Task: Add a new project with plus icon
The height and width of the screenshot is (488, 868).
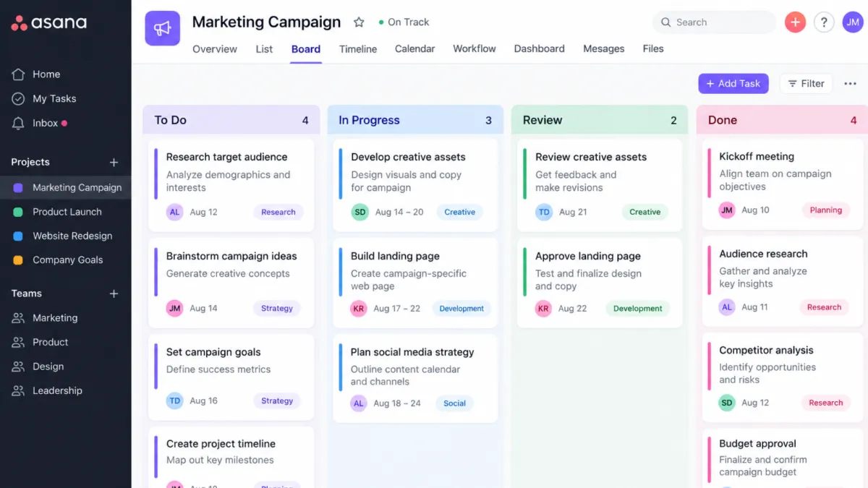Action: (114, 163)
